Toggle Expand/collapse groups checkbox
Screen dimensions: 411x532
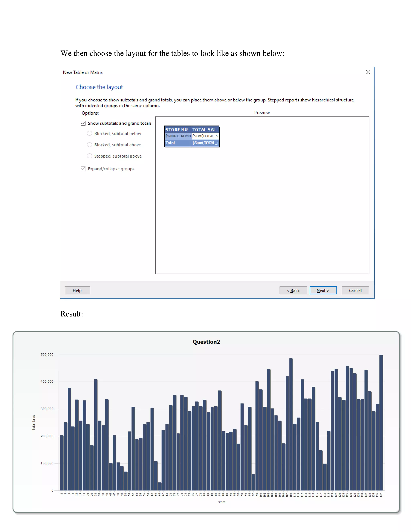(x=83, y=169)
